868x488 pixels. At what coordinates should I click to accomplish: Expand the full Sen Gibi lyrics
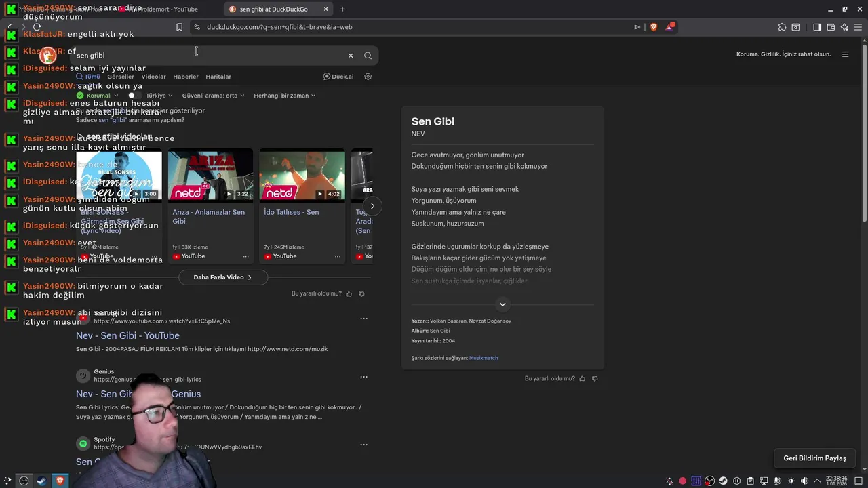tap(502, 304)
